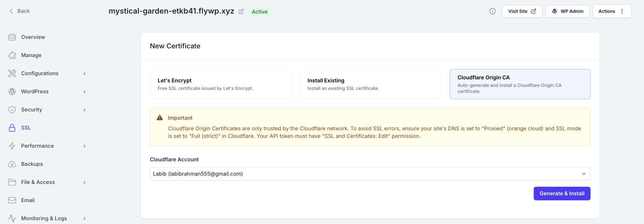
Task: Open the external link icon beside domain name
Action: click(241, 11)
